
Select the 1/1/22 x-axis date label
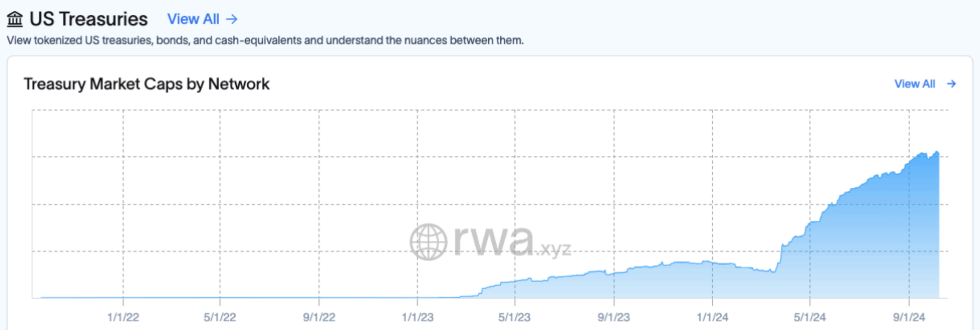[123, 317]
